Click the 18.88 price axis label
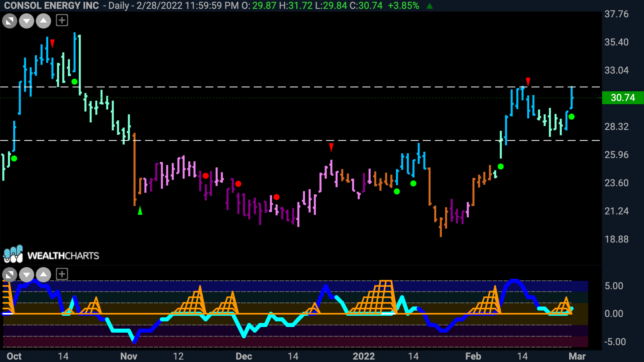Screen dimensions: 644x362 coord(616,239)
